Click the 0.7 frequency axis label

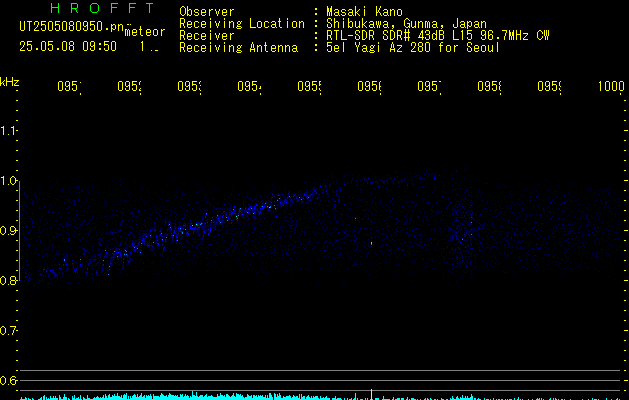[x=8, y=331]
